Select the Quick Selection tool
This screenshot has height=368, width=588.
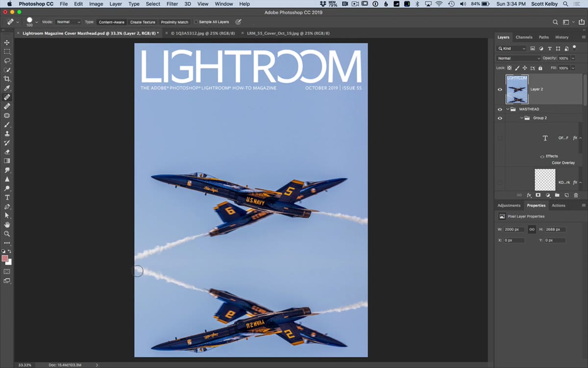click(x=7, y=70)
